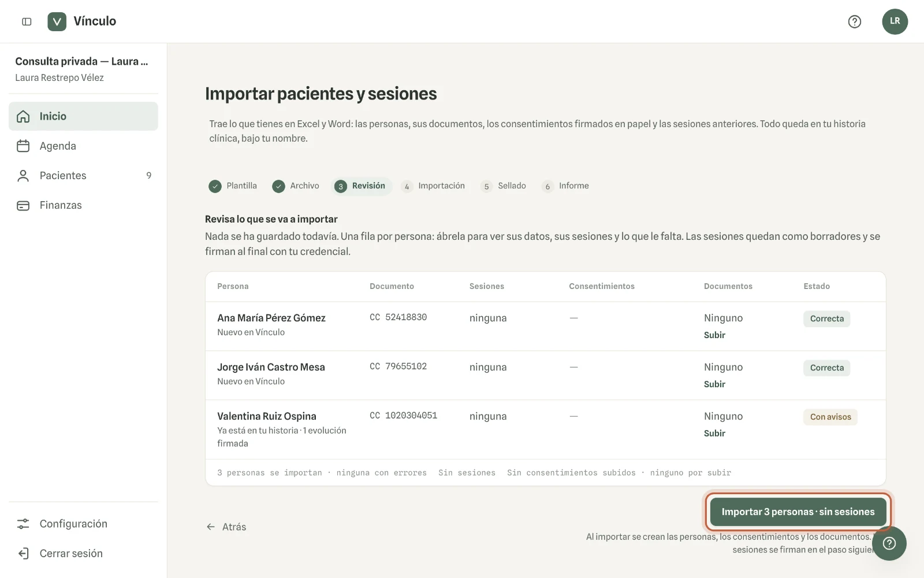Screen dimensions: 924x578
Task: Click "Sin consentimientos subidos" summary text
Action: click(x=571, y=473)
